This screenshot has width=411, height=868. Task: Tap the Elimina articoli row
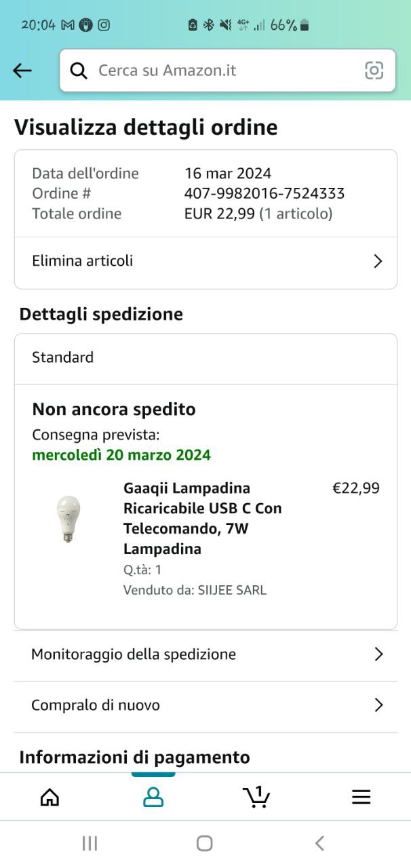[83, 261]
